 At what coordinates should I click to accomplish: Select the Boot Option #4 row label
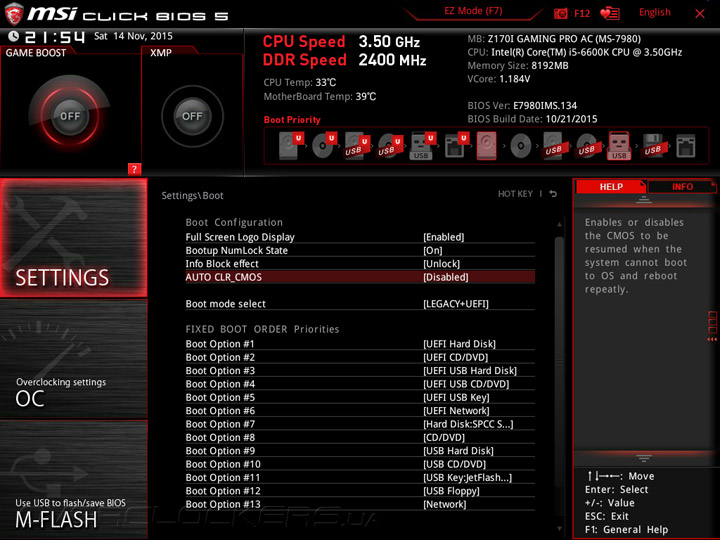click(x=220, y=384)
